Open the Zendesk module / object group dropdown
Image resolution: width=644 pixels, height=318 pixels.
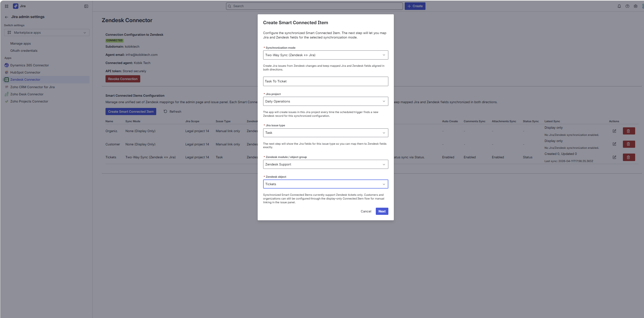pos(325,164)
